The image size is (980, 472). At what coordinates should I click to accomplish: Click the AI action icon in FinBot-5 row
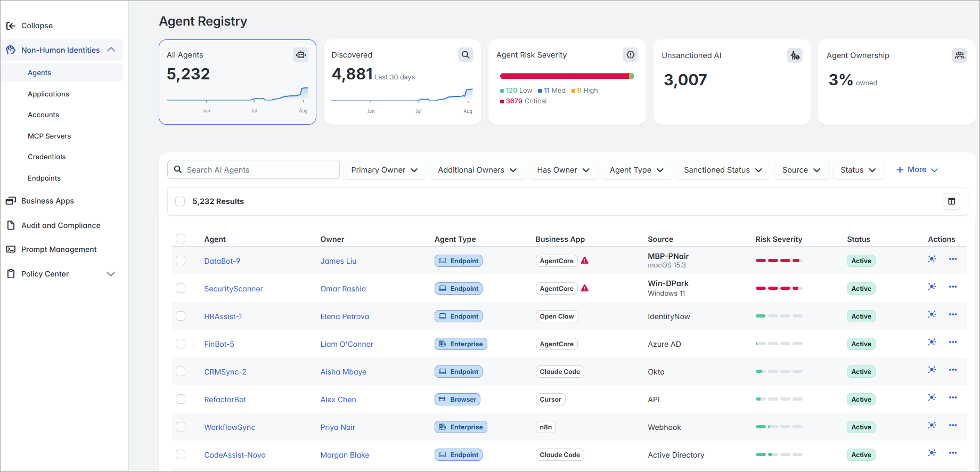coord(932,342)
